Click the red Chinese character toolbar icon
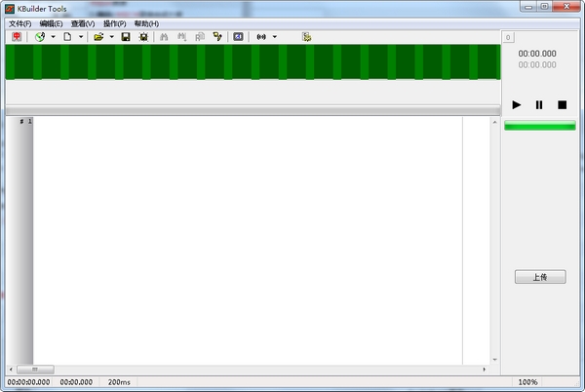The height and width of the screenshot is (392, 585). point(17,36)
